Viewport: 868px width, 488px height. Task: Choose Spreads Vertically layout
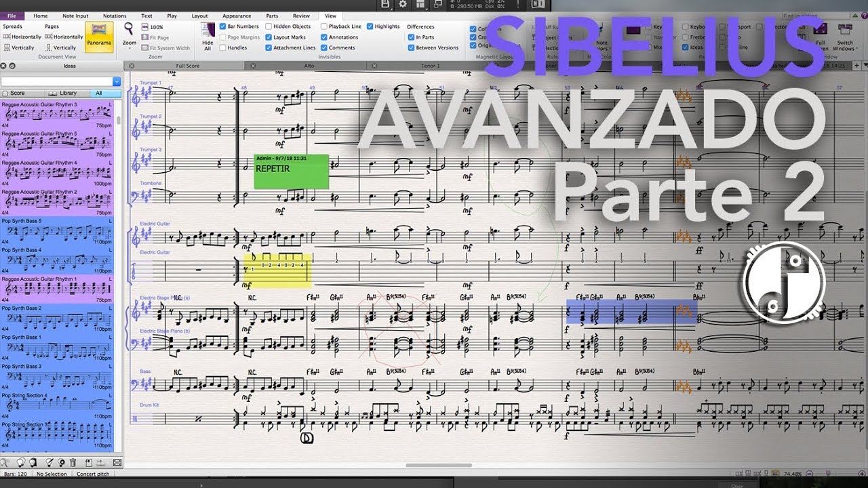(19, 47)
